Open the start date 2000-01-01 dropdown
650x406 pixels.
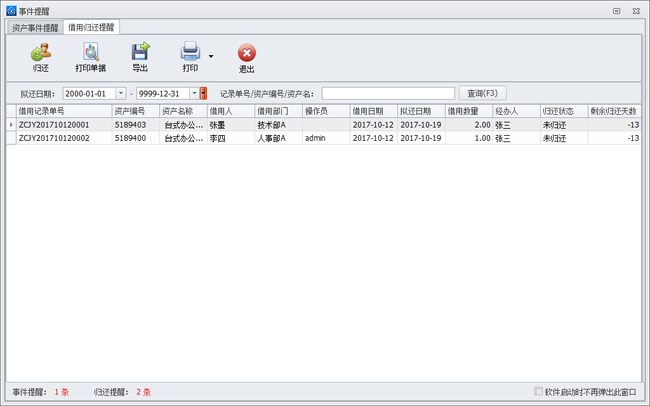click(121, 93)
